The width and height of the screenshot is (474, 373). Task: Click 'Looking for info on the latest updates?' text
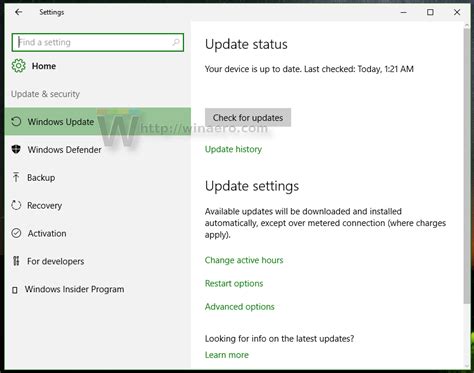279,339
